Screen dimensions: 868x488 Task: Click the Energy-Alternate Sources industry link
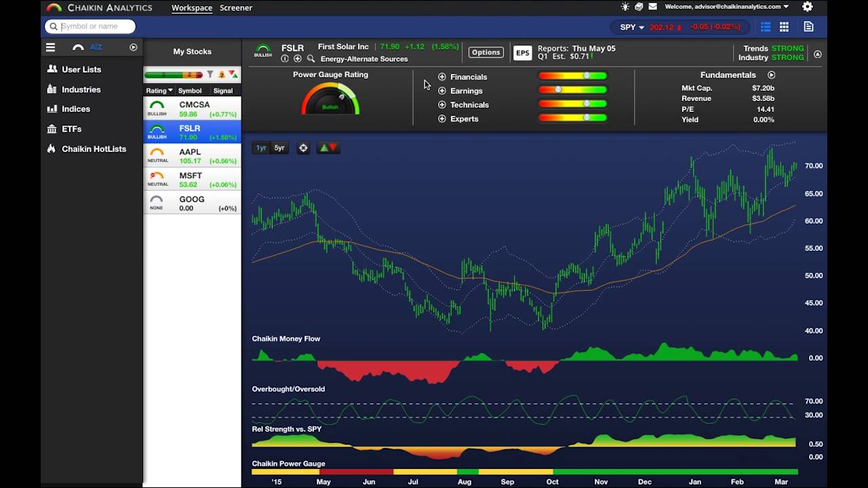(x=364, y=59)
